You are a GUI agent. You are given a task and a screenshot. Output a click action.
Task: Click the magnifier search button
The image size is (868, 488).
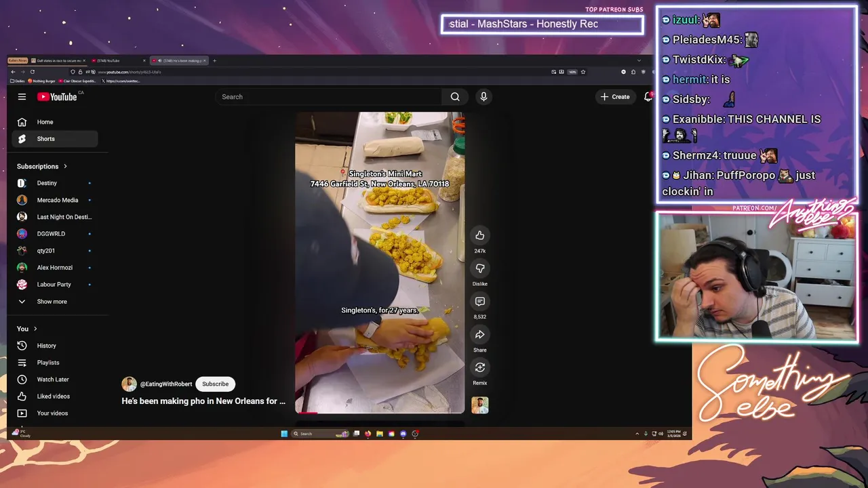(455, 97)
